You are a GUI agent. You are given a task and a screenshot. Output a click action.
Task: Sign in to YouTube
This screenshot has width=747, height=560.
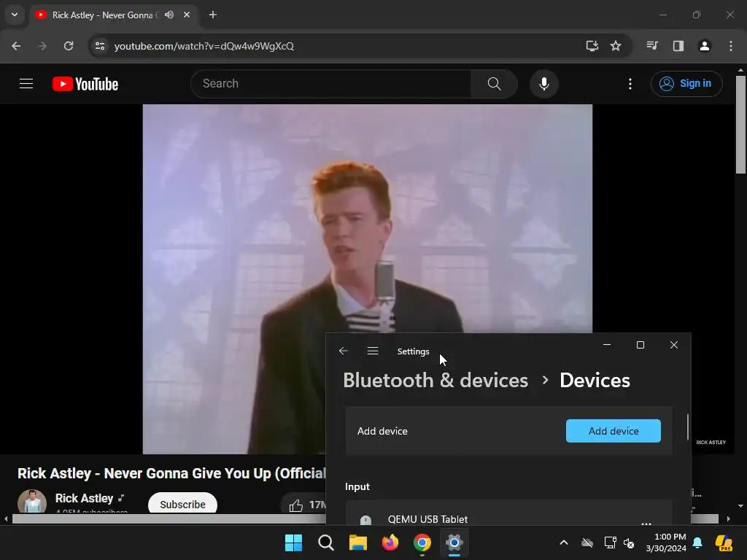(x=686, y=84)
